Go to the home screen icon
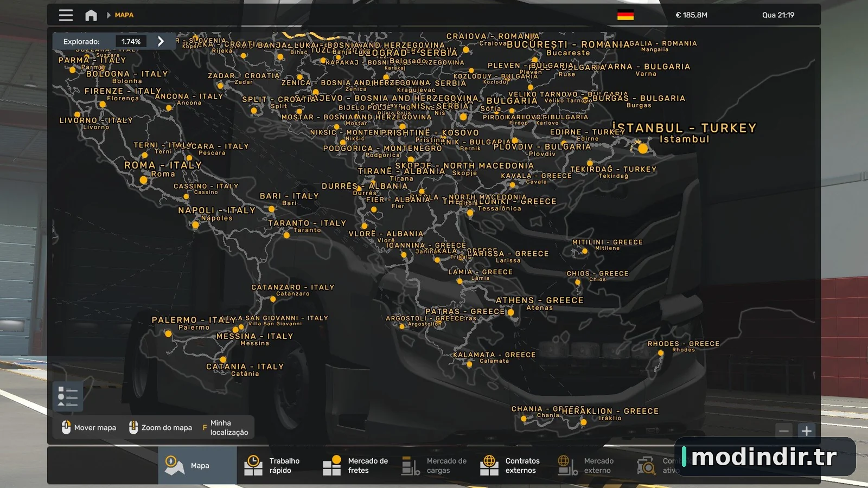 (x=91, y=15)
